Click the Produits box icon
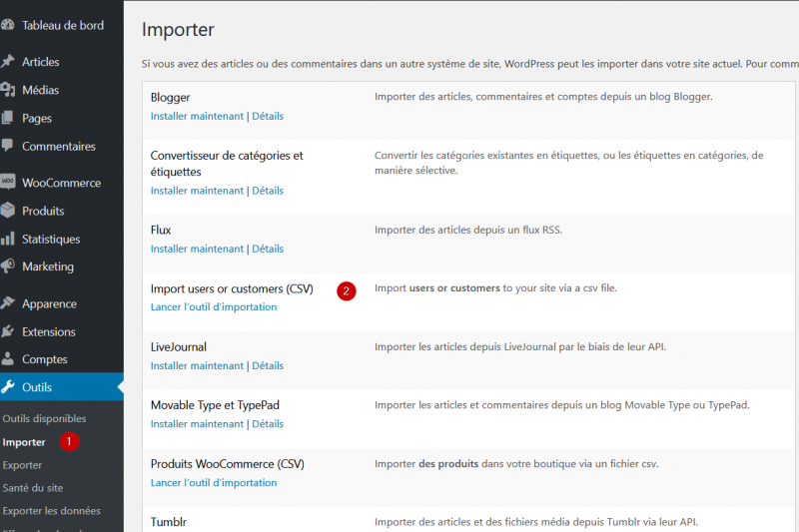The width and height of the screenshot is (799, 532). pyautogui.click(x=7, y=211)
